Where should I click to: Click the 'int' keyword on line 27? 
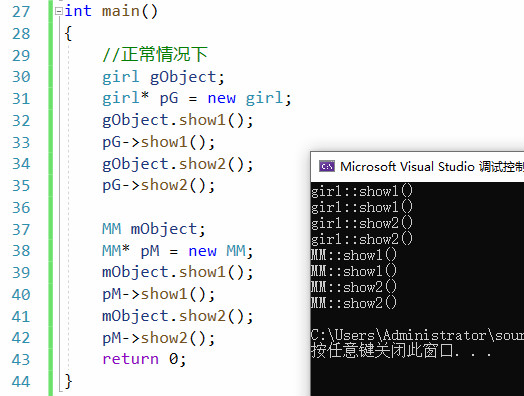(78, 11)
